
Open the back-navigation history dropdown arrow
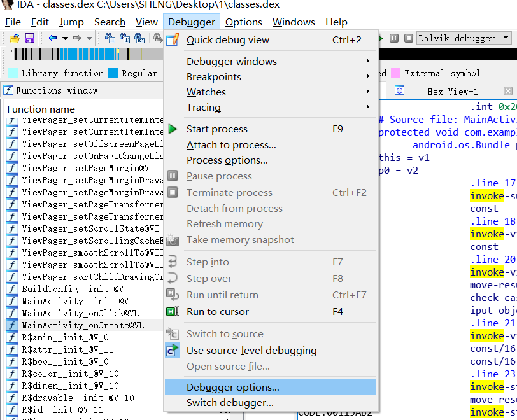[x=66, y=39]
